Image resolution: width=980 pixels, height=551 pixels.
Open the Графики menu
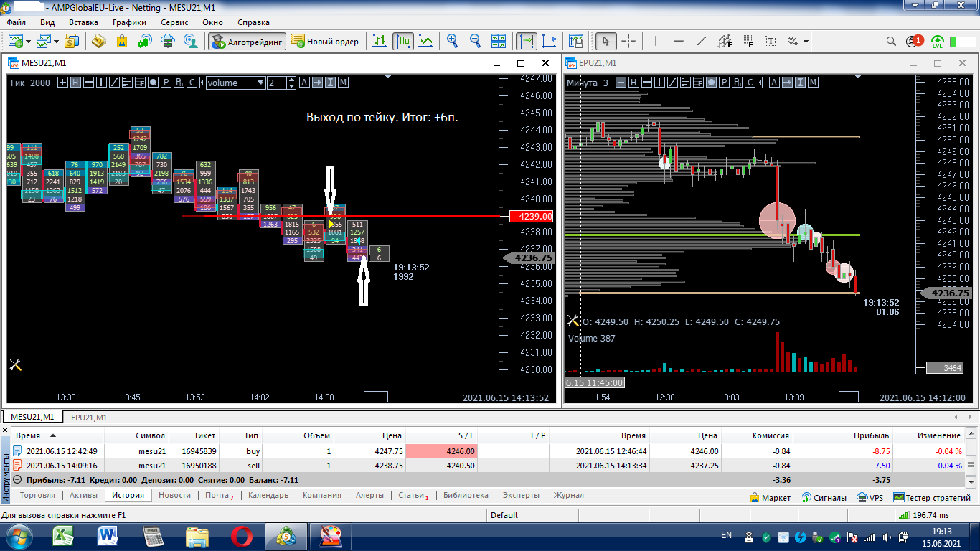tap(129, 22)
